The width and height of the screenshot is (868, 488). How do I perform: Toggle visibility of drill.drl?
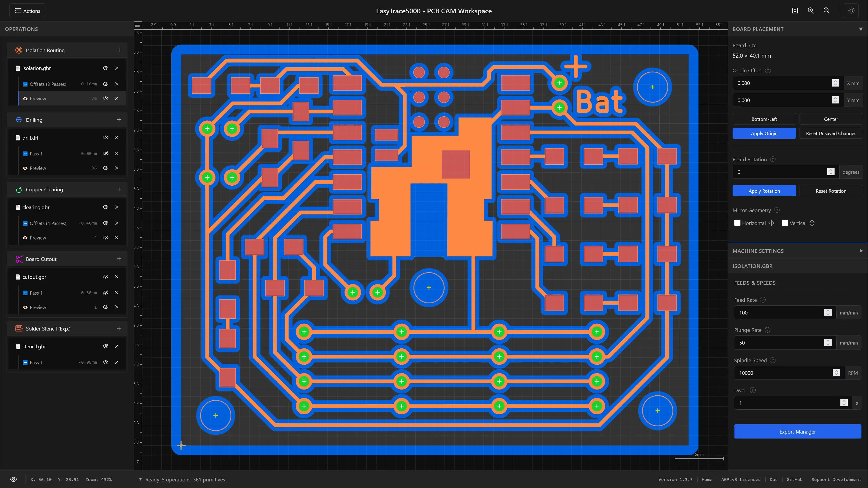point(106,137)
